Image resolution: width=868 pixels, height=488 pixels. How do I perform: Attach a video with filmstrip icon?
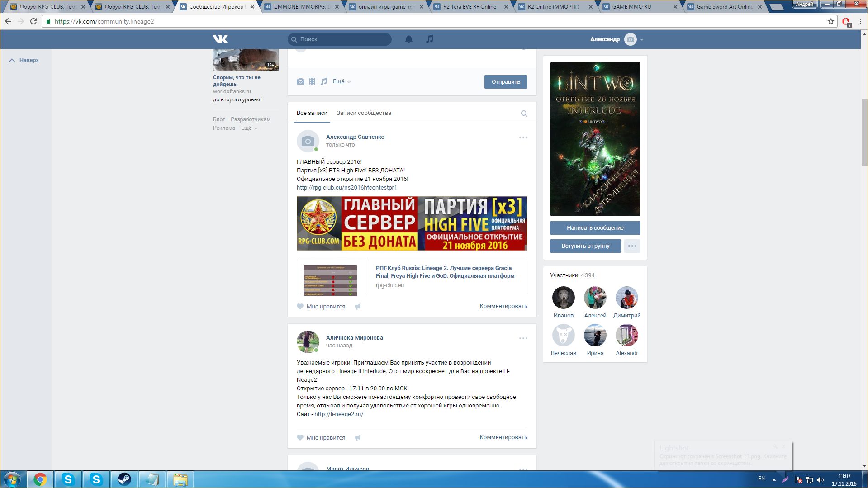click(x=312, y=81)
